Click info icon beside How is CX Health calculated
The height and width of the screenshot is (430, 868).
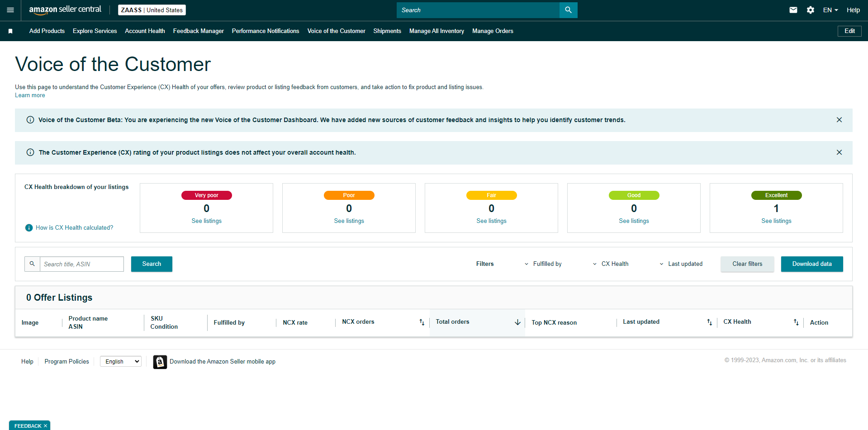(x=29, y=228)
